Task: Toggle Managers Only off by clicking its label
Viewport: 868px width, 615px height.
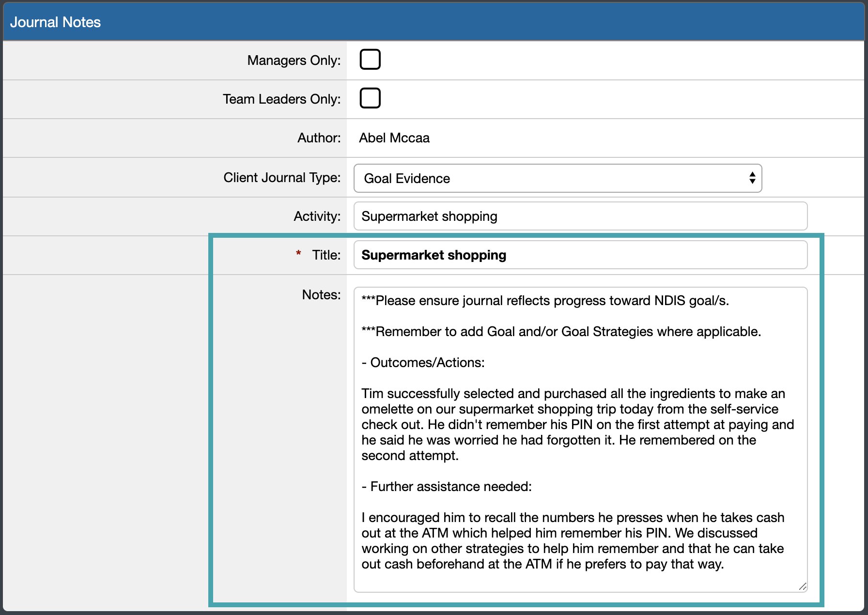Action: click(x=293, y=60)
